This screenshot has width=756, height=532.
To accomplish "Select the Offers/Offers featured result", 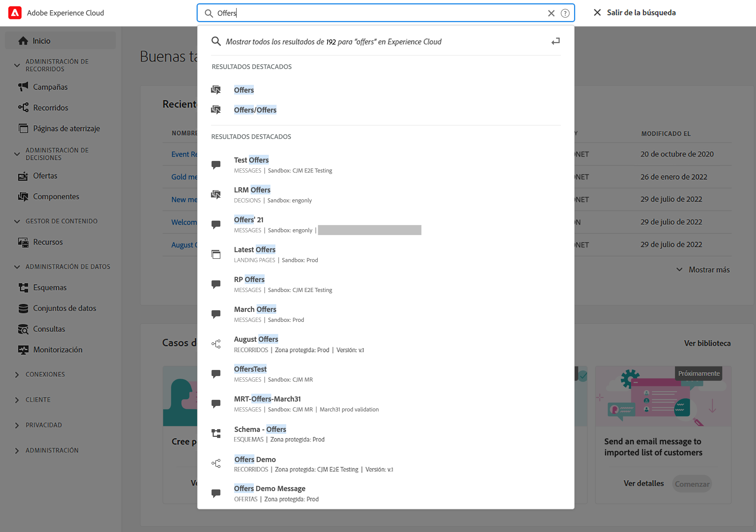I will point(255,110).
